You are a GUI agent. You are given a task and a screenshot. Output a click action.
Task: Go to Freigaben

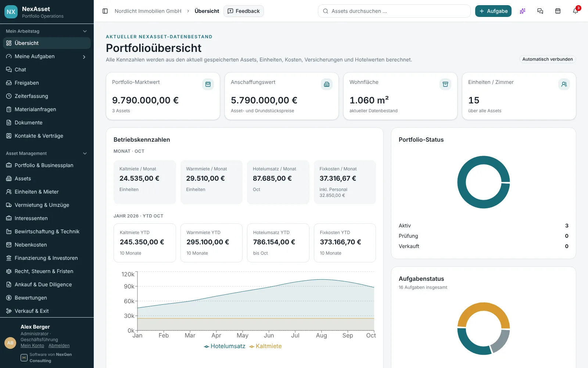[47, 83]
